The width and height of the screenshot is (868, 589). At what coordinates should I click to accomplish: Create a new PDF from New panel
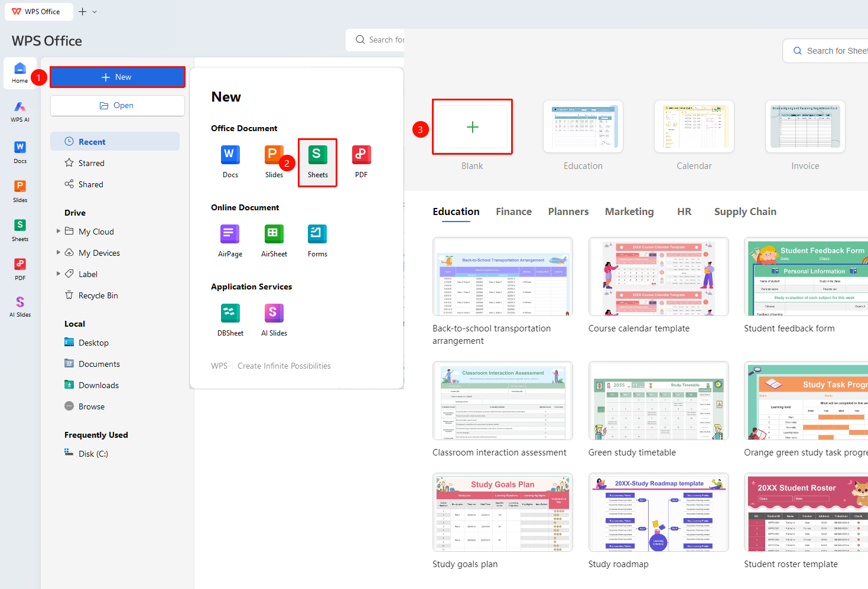(362, 162)
